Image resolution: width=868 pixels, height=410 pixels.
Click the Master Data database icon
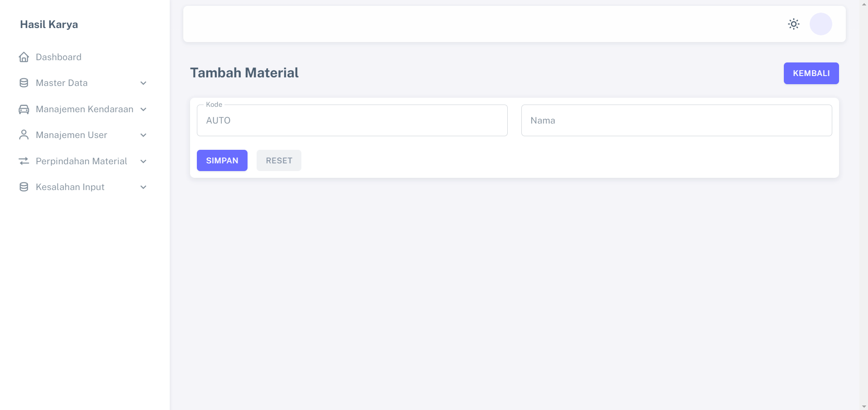pyautogui.click(x=24, y=83)
